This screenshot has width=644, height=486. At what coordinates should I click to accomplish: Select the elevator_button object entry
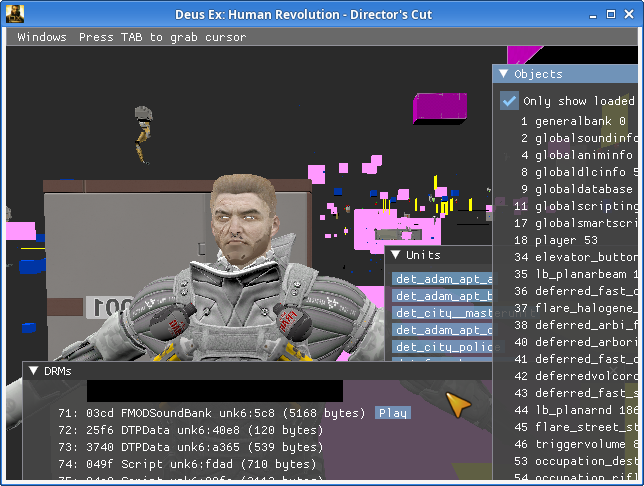pyautogui.click(x=584, y=257)
